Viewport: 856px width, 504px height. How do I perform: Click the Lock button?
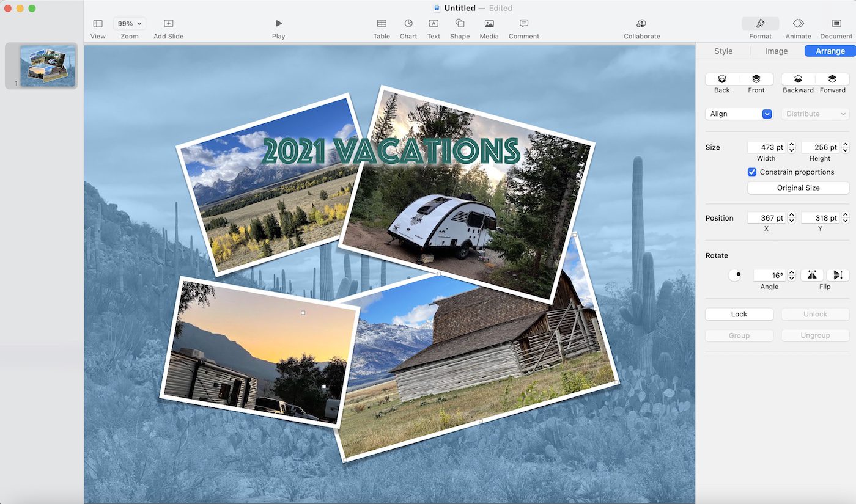[x=739, y=314]
